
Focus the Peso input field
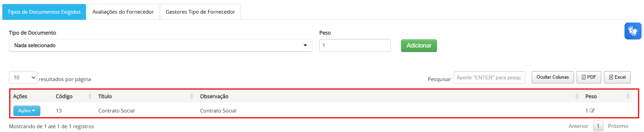(x=355, y=45)
